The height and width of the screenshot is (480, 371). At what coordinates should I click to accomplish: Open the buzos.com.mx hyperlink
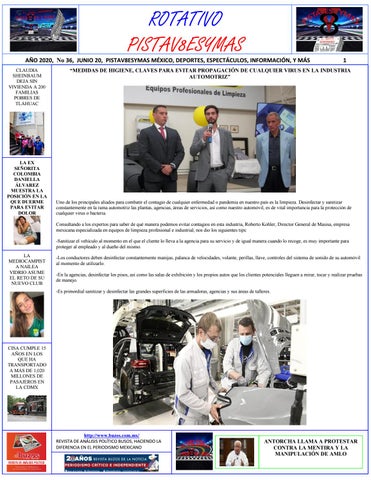click(x=111, y=435)
